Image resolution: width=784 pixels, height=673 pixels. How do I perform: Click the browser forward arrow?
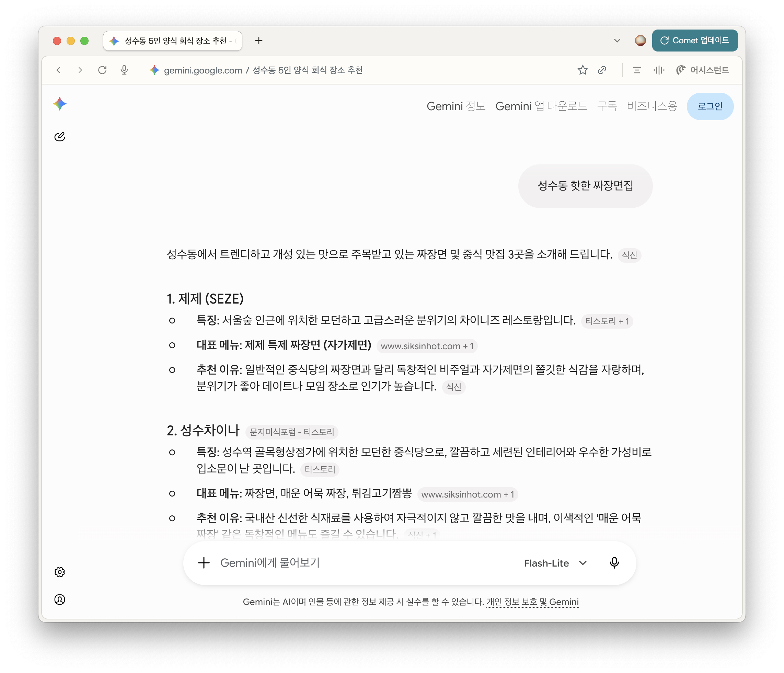pyautogui.click(x=80, y=70)
